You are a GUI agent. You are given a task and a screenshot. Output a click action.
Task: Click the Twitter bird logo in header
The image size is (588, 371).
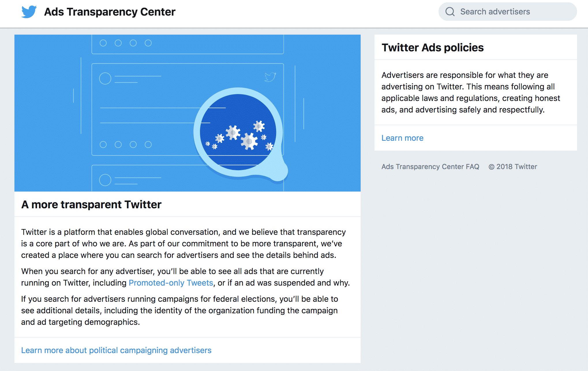coord(29,12)
